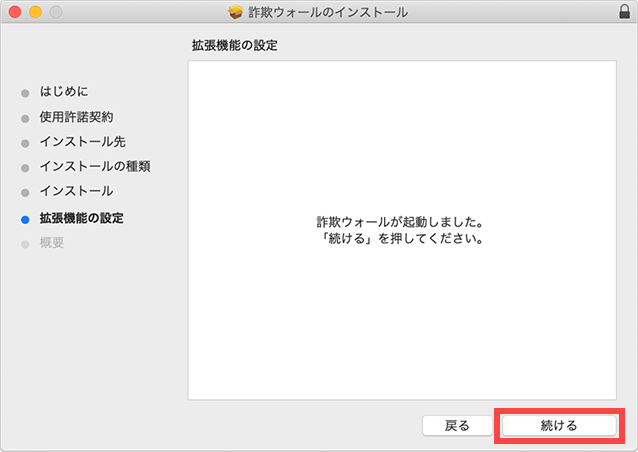Select the インストールの種類 step

tap(95, 166)
